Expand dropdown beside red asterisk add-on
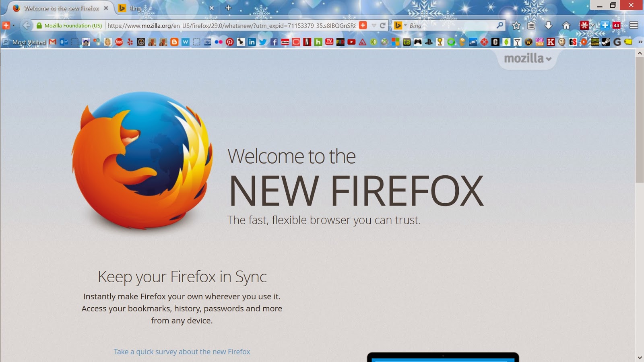Viewport: 644px width, 362px height. click(x=592, y=26)
